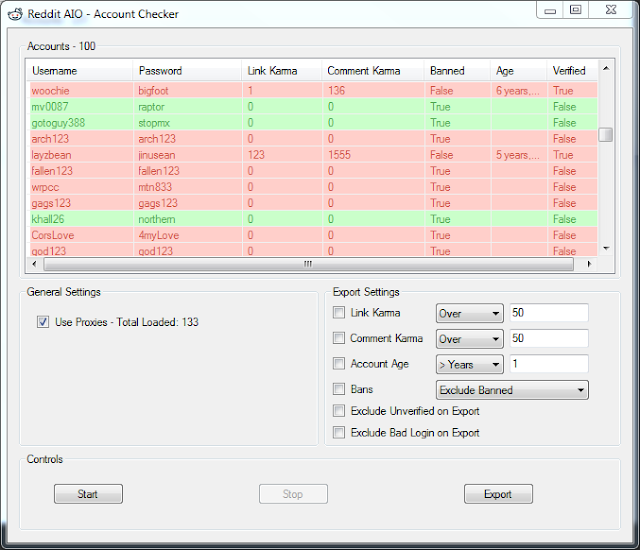Enable the Link Karma export filter checkbox
Viewport: 640px width, 550px height.
point(339,313)
